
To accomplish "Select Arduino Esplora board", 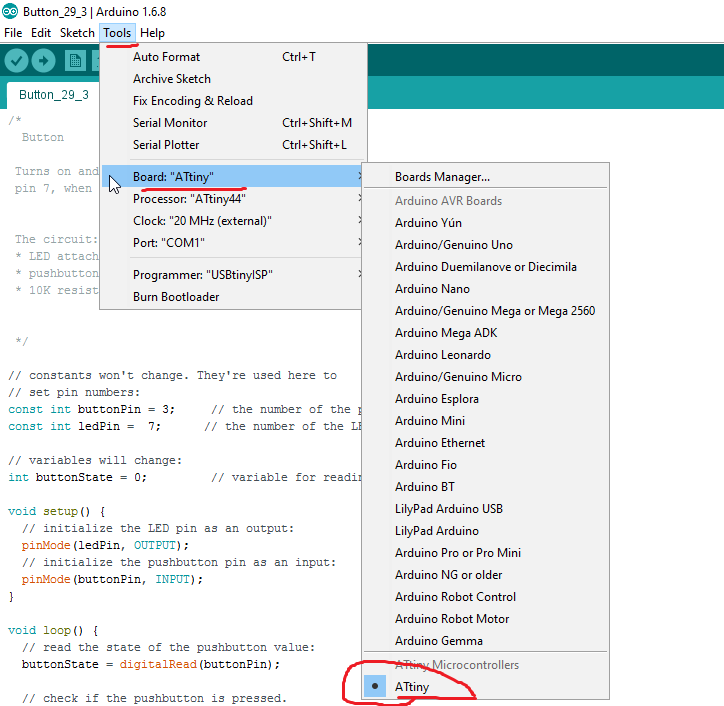I will (x=485, y=399).
